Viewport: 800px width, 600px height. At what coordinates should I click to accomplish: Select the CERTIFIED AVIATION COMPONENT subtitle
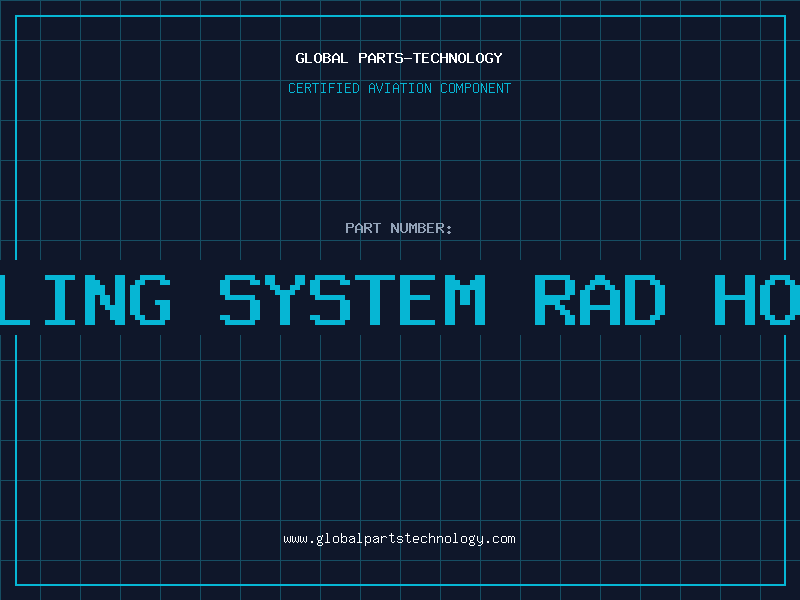(399, 88)
